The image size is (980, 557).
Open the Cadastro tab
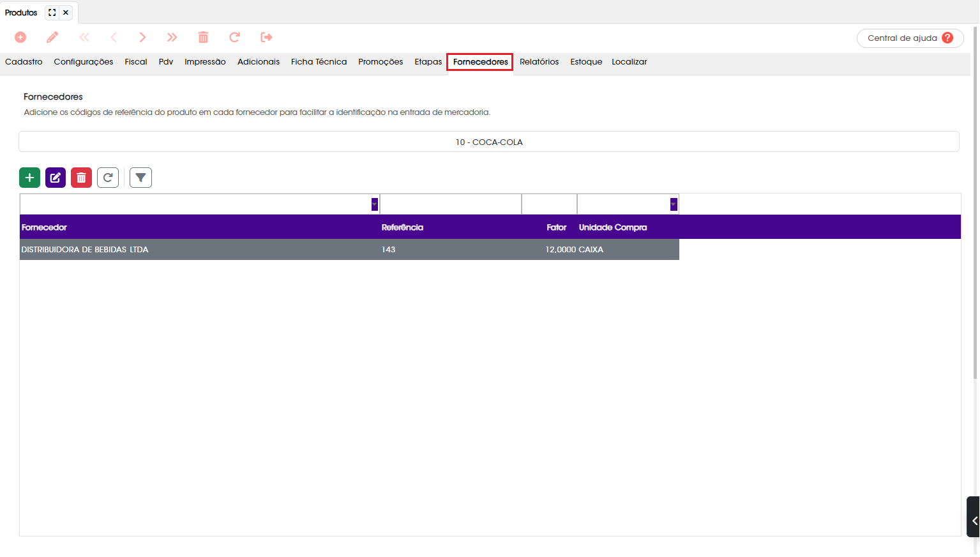(24, 62)
